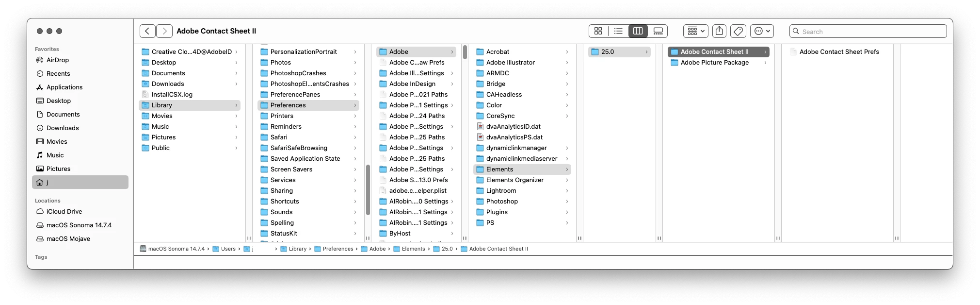This screenshot has height=305, width=980.
Task: Select SafariSafeBrowsing folder
Action: pos(308,148)
